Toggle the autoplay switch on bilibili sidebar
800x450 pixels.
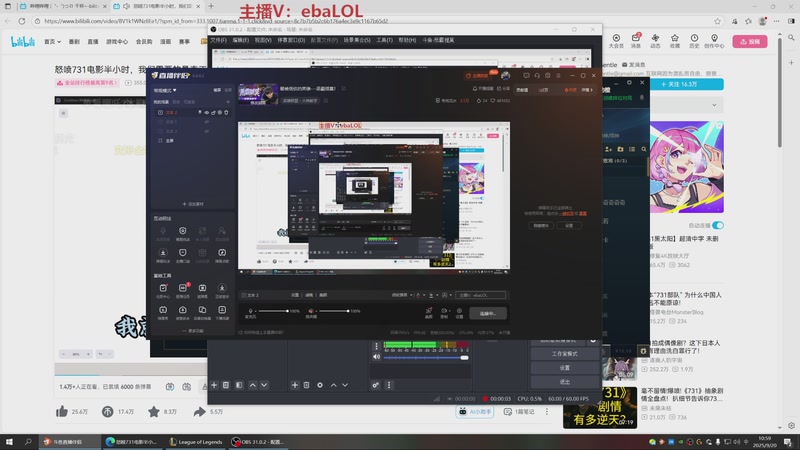pos(718,225)
